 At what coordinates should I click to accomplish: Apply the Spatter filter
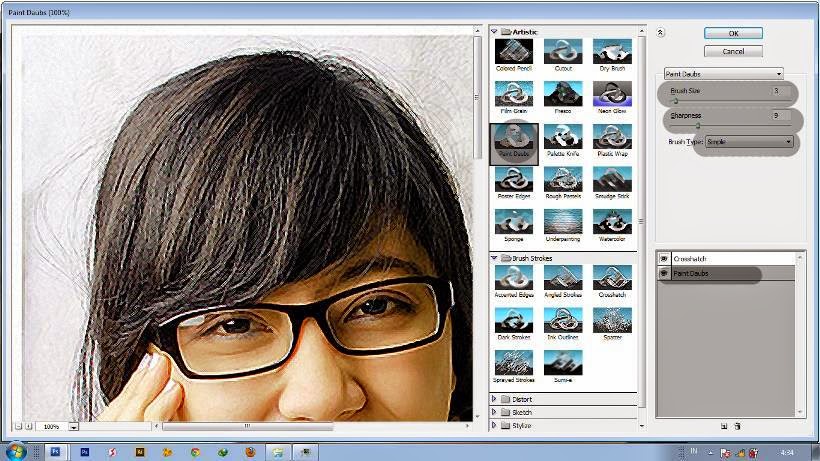612,320
